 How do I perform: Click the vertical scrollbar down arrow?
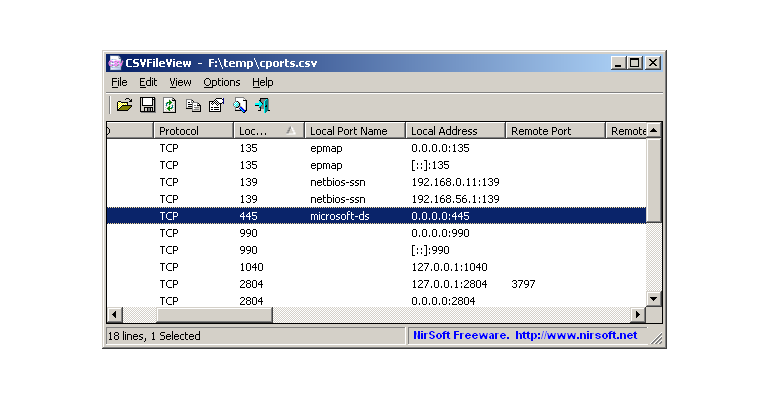pyautogui.click(x=654, y=298)
